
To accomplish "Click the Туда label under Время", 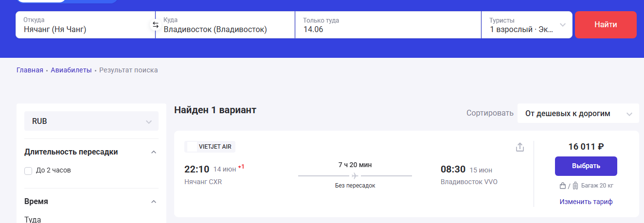I will coord(33,219).
